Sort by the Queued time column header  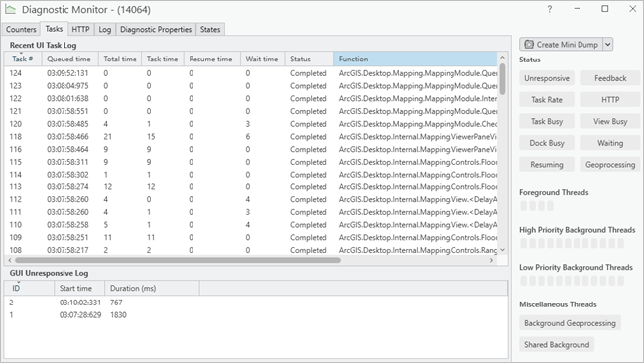[69, 59]
